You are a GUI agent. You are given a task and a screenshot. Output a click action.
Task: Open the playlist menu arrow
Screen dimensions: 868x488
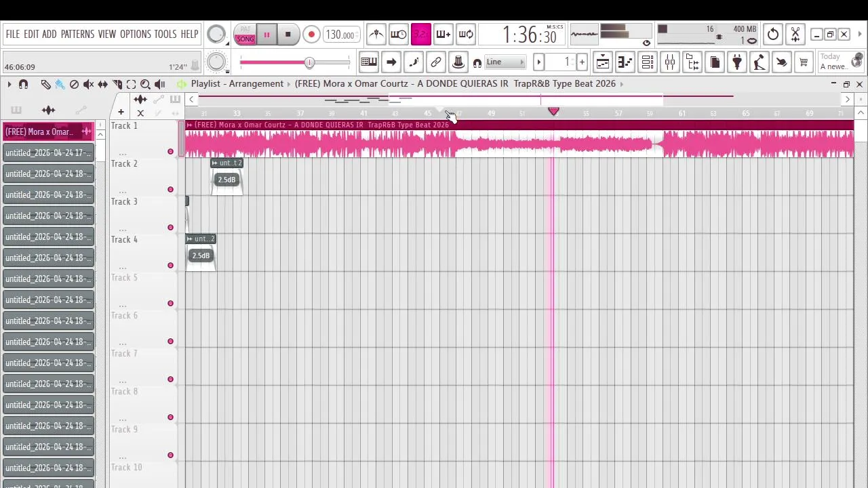[x=9, y=84]
